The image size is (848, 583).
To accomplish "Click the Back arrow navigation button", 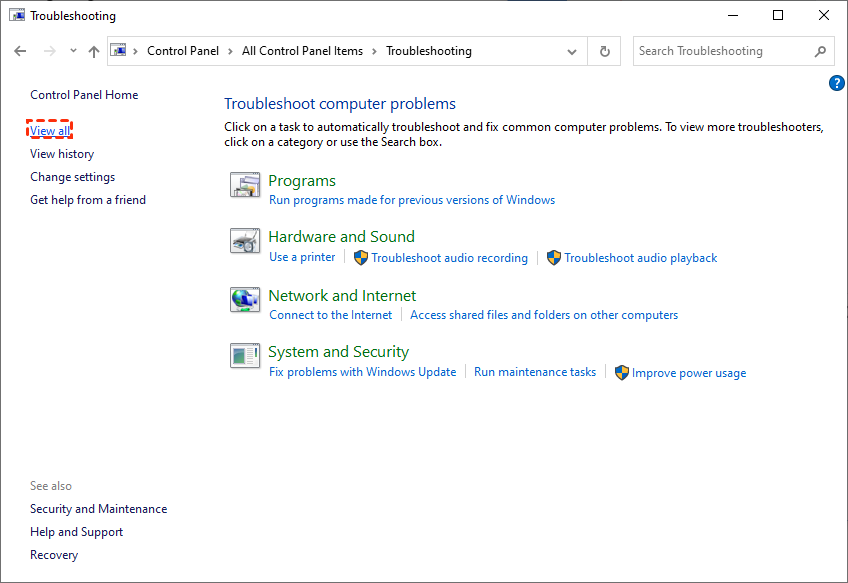I will (x=20, y=51).
